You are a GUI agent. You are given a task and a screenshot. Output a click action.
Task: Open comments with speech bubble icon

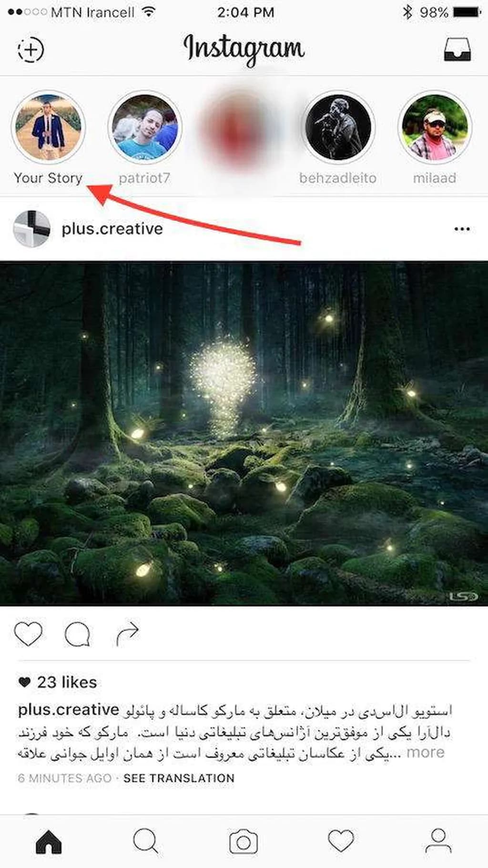tap(77, 634)
